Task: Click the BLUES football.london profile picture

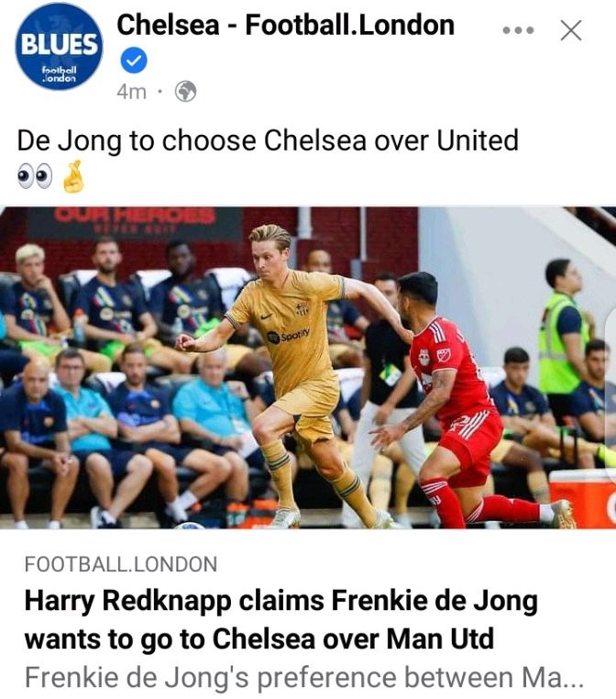Action: [x=59, y=47]
